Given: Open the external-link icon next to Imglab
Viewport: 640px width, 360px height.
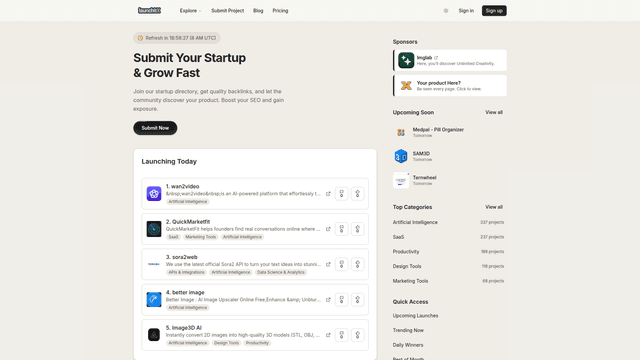Looking at the screenshot, I should (436, 58).
